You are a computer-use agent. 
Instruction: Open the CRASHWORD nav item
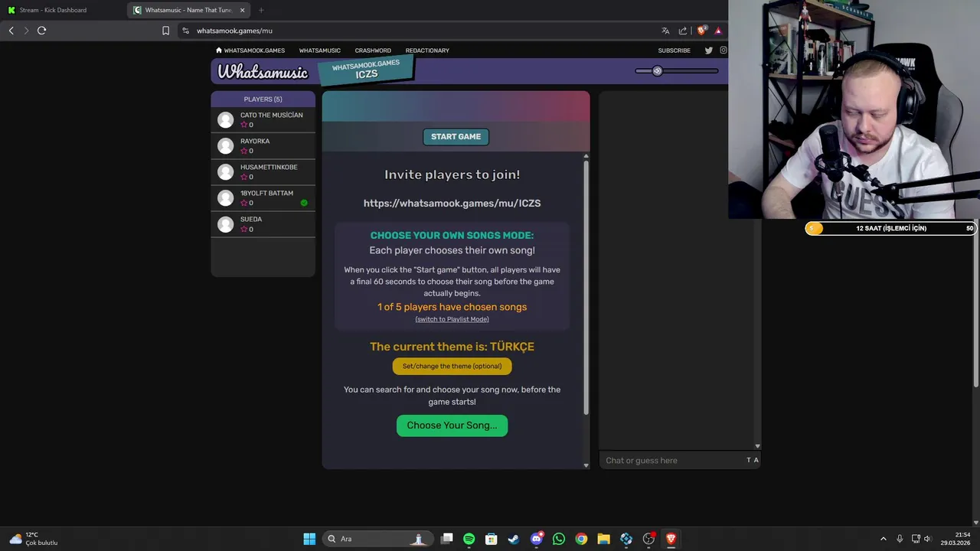[373, 51]
